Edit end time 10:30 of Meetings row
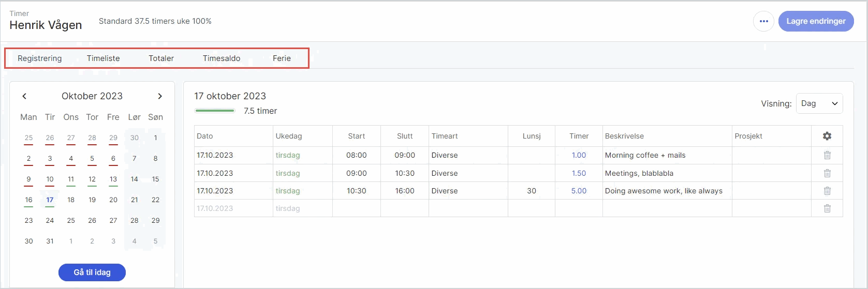Viewport: 868px width, 289px height. [405, 173]
